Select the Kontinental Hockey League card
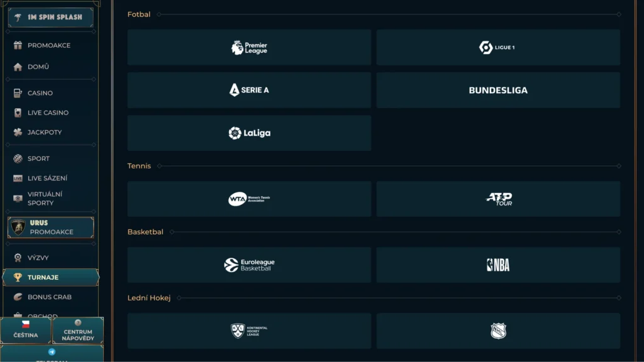The height and width of the screenshot is (362, 644). 249,331
